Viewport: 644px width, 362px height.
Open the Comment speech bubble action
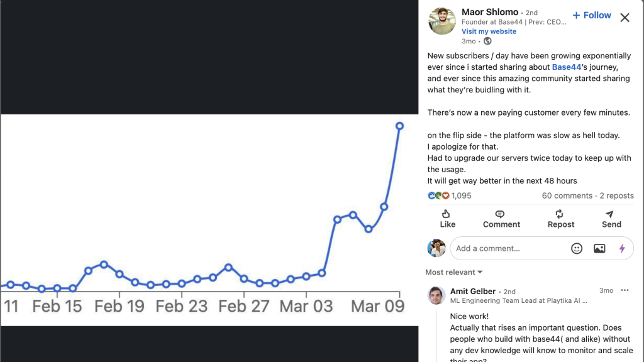(x=501, y=219)
